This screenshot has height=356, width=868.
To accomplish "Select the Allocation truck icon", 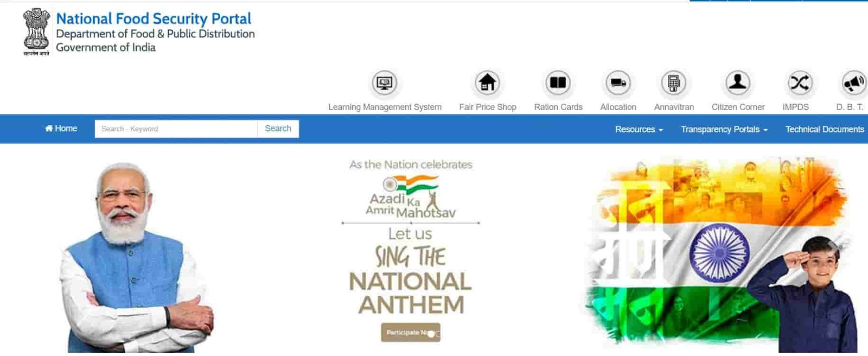I will tap(618, 83).
